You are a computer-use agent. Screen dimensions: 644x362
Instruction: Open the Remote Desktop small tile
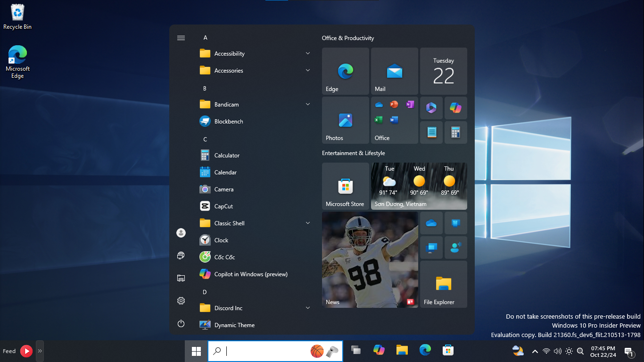tap(431, 247)
